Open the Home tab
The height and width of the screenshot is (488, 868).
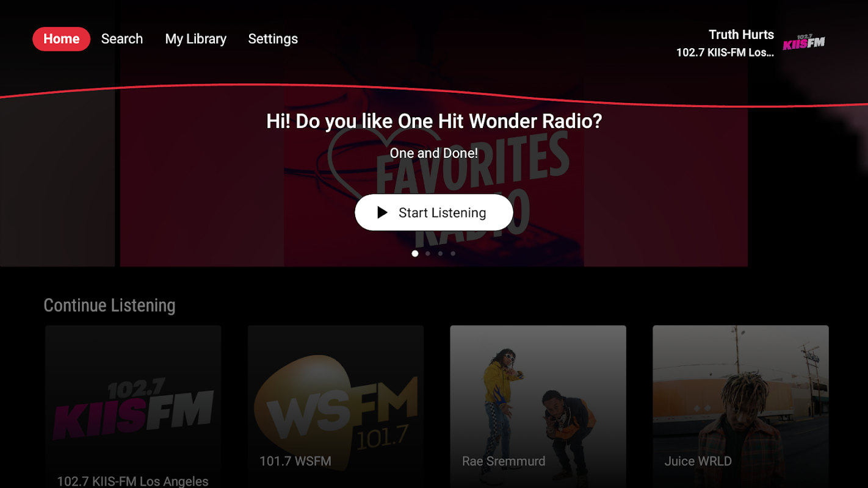(x=61, y=39)
